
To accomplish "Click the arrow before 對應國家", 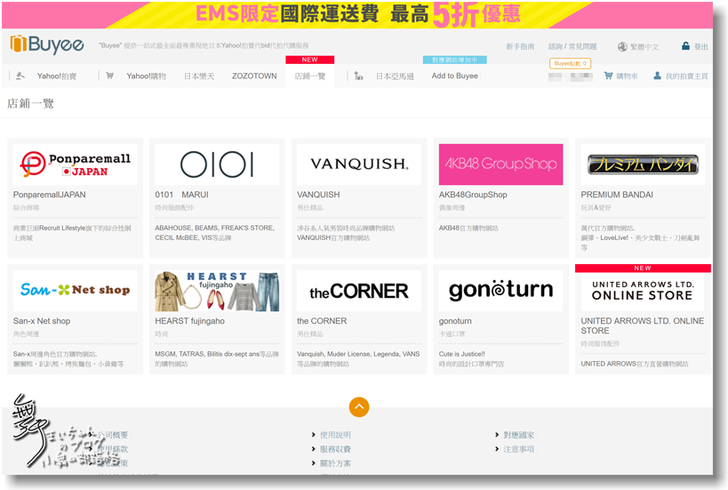I will [497, 435].
